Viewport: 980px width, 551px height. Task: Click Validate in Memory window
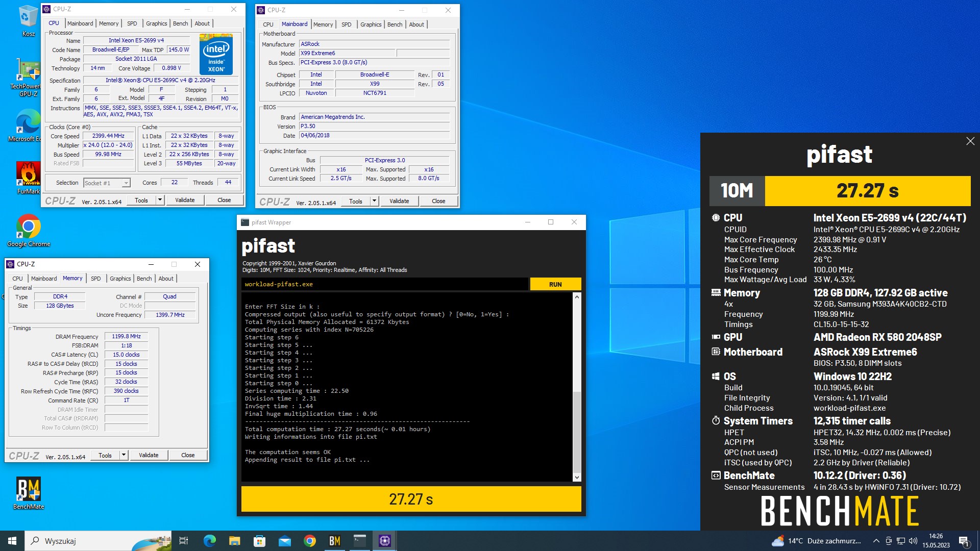pos(149,455)
